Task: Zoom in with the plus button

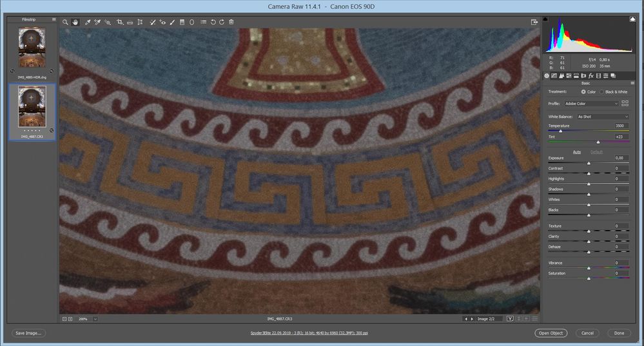Action: coord(70,319)
